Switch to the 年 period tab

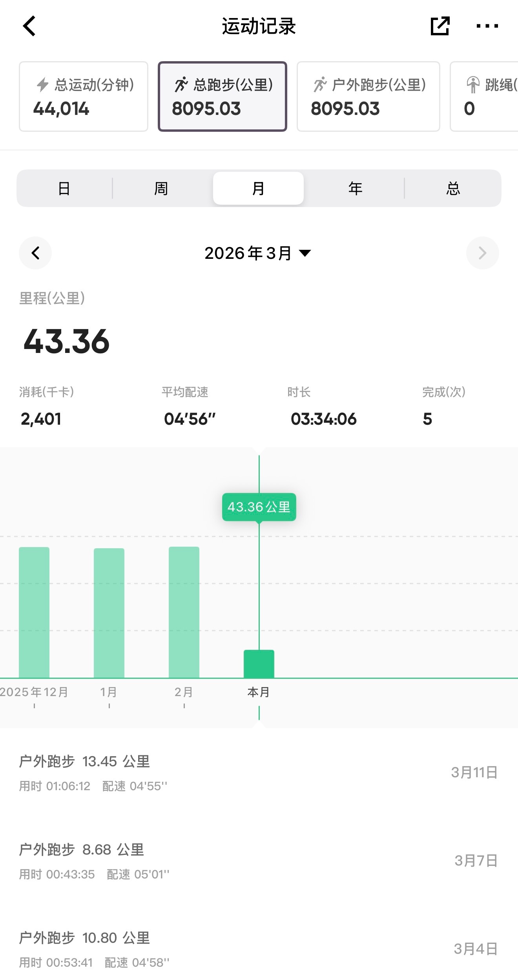[x=355, y=189]
